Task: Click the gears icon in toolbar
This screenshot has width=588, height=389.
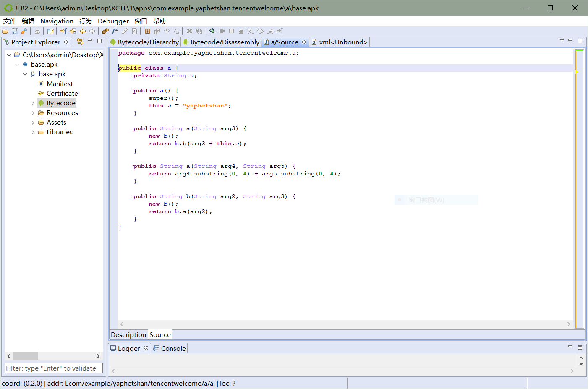Action: tap(105, 31)
